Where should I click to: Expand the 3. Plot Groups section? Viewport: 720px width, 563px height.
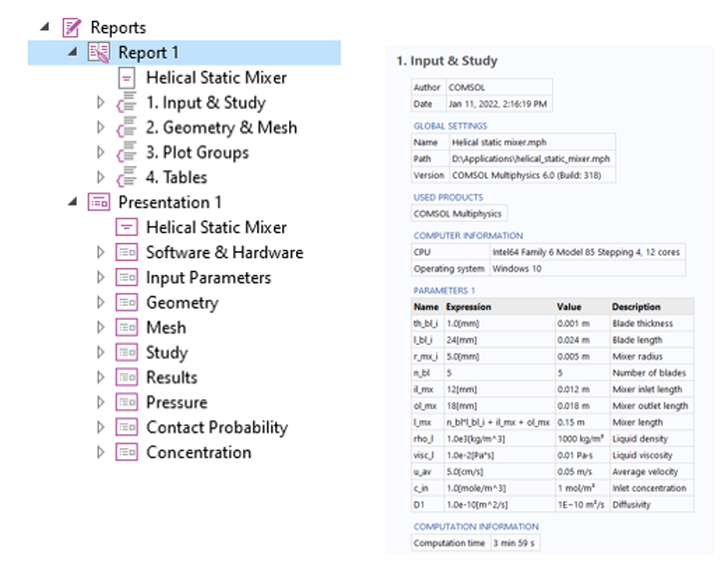99,153
